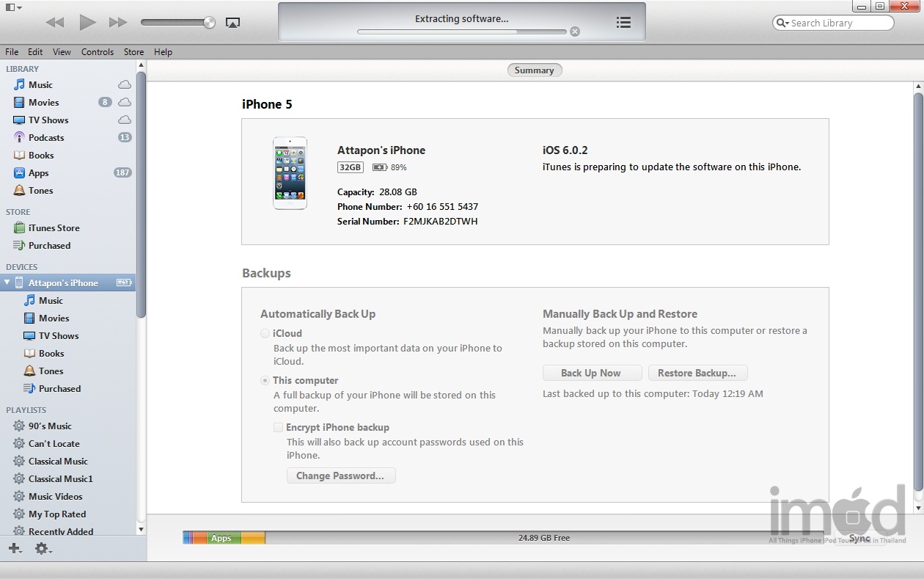Click the Fast Forward button
Viewport: 924px width, 579px height.
118,23
